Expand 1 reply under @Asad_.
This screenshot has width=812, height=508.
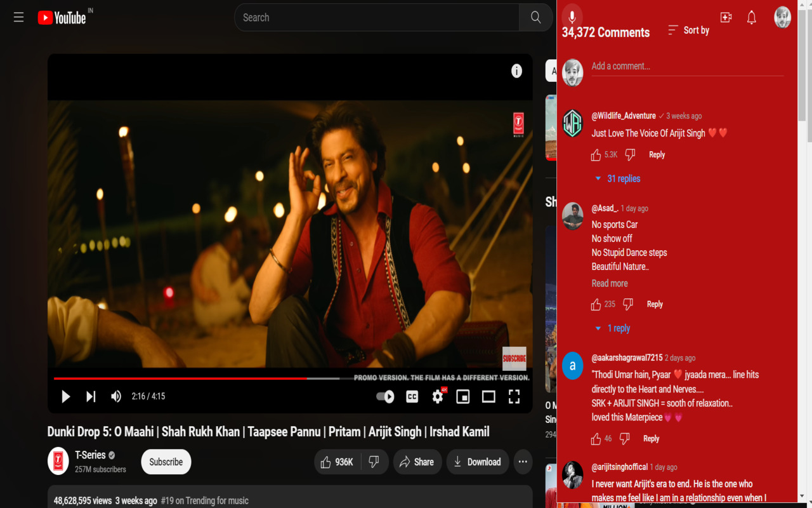[x=612, y=328]
